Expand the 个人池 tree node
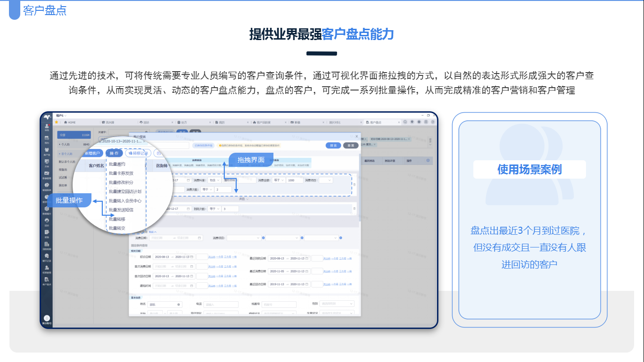The height and width of the screenshot is (362, 644). tap(60, 144)
